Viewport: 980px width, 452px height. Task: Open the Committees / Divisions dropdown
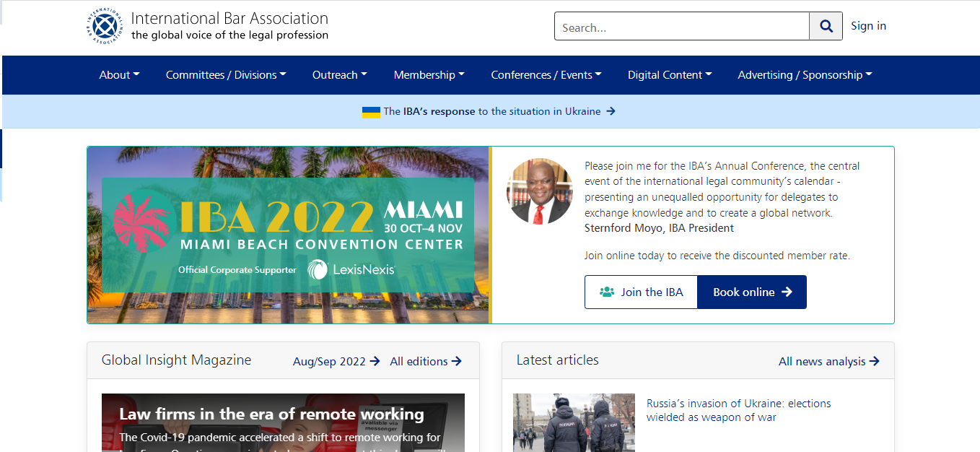(226, 75)
